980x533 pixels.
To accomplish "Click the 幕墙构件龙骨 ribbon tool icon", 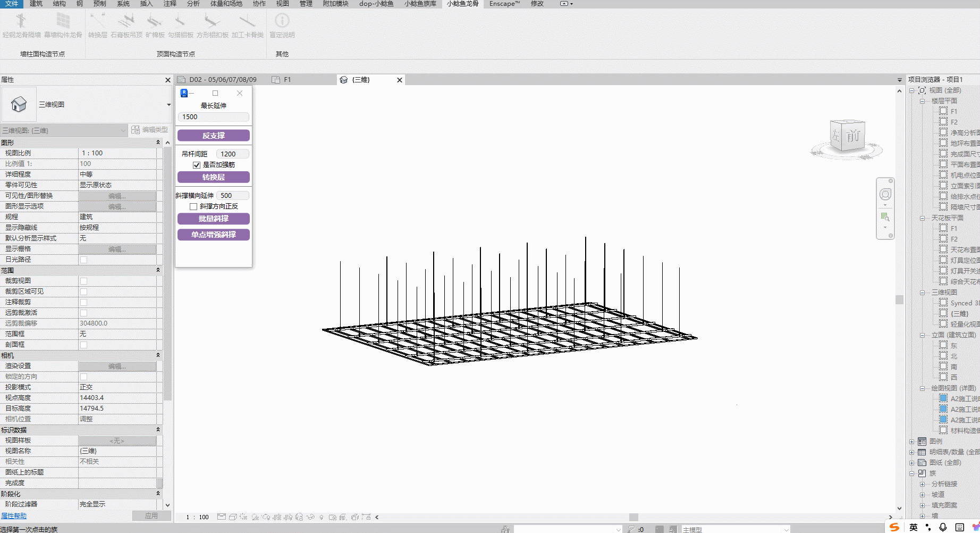I will 63,21.
